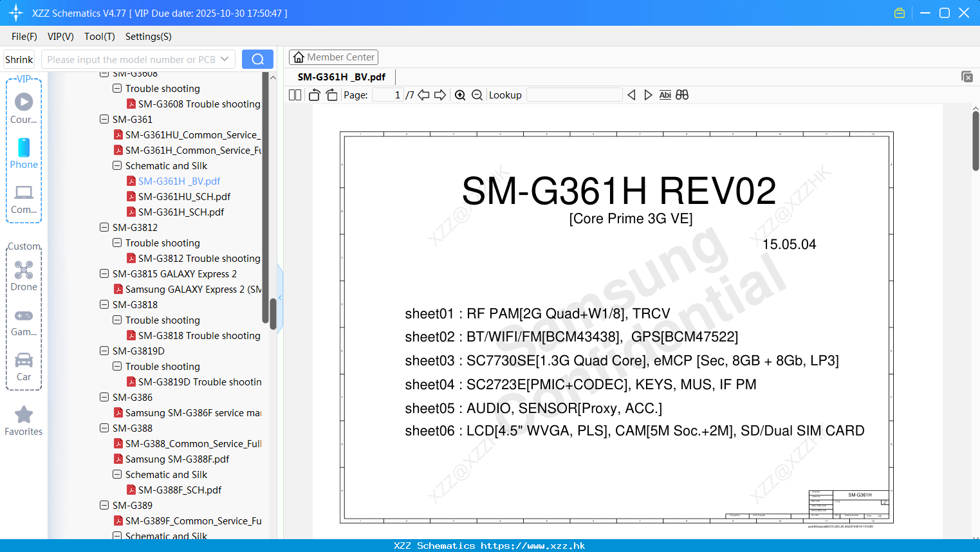Open the Courses sidebar item

point(24,108)
